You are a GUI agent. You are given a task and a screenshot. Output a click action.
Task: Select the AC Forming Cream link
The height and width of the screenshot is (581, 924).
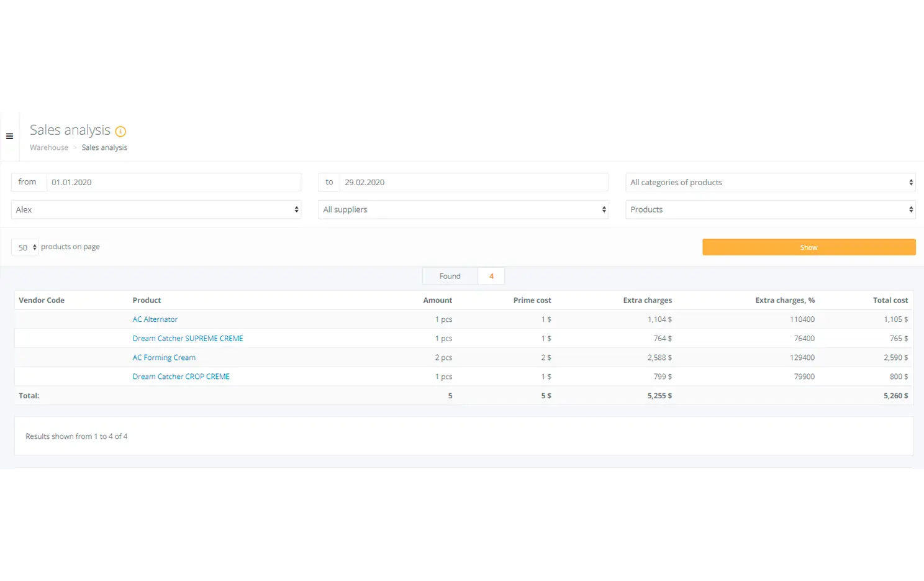[x=164, y=358]
